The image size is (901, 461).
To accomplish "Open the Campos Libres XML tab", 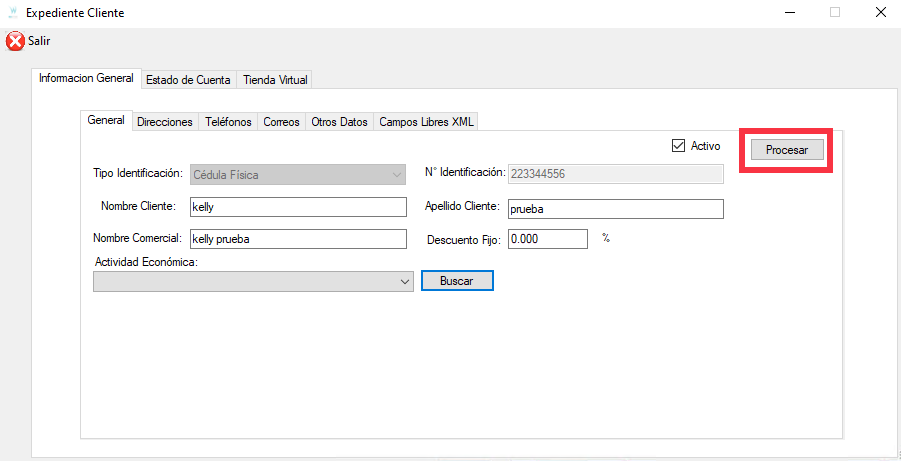I will point(426,122).
